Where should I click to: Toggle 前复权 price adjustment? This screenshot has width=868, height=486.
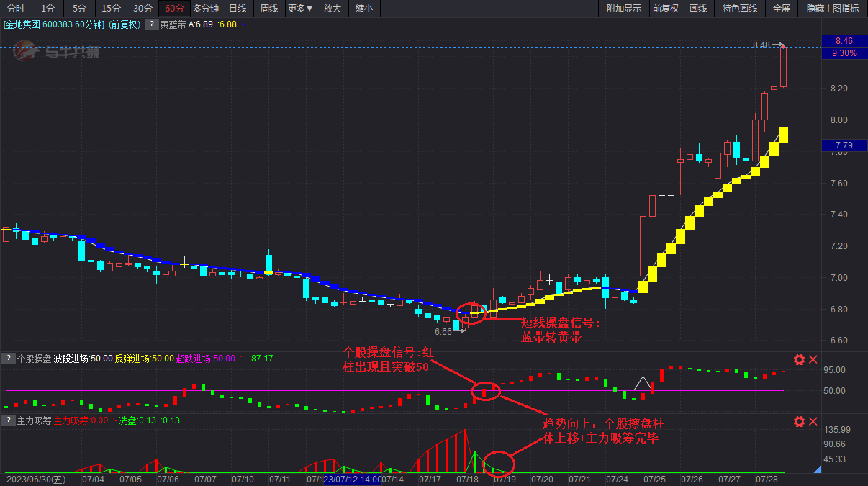coord(665,9)
